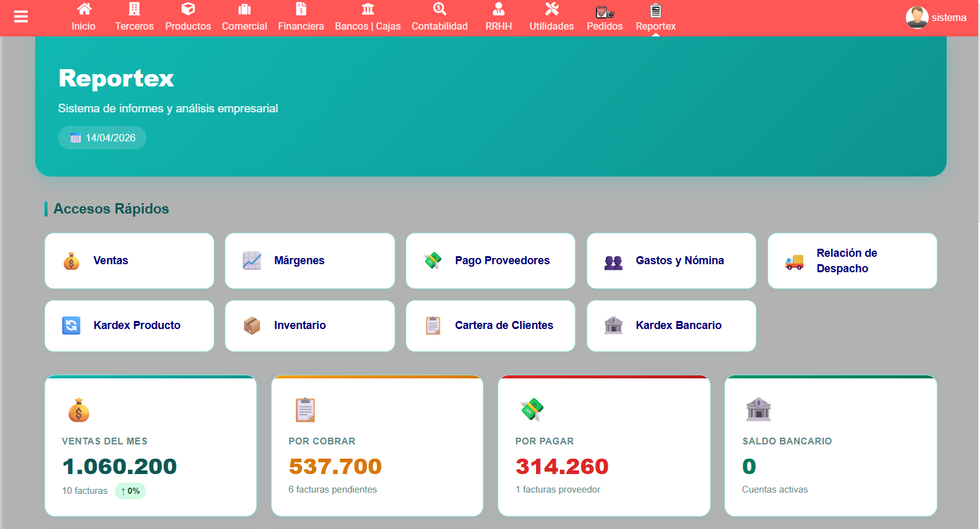Click the 'POR PAGAR' label
The width and height of the screenshot is (980, 529).
pos(545,441)
